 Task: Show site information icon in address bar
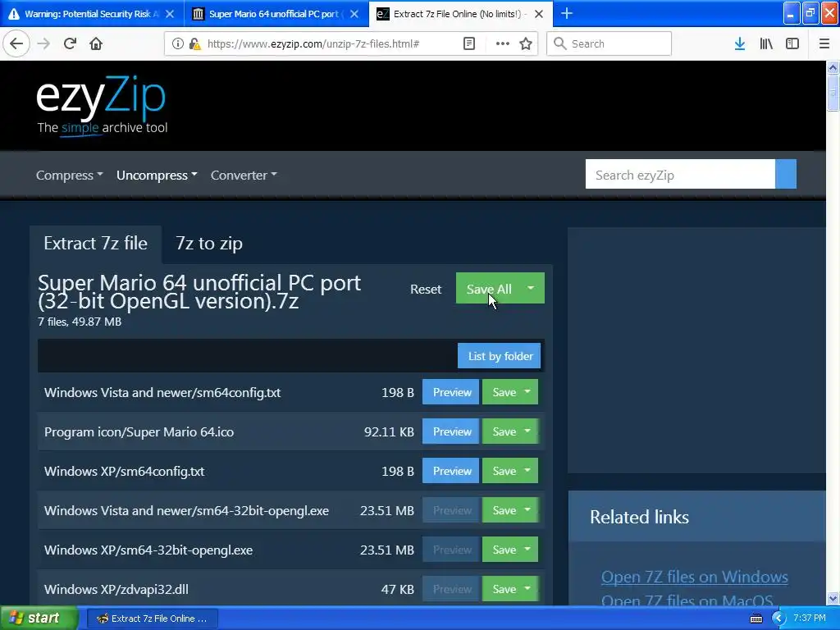click(178, 43)
